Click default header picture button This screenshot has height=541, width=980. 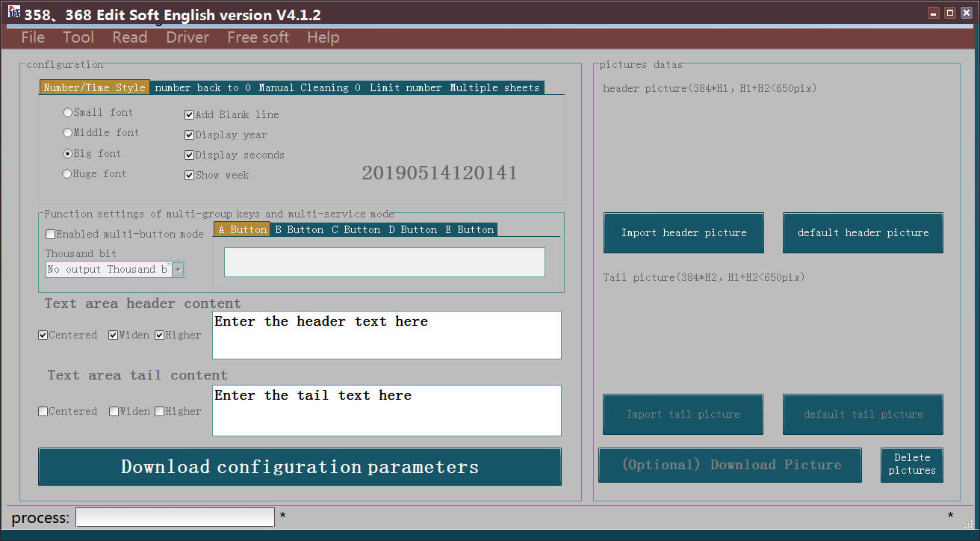pos(863,233)
